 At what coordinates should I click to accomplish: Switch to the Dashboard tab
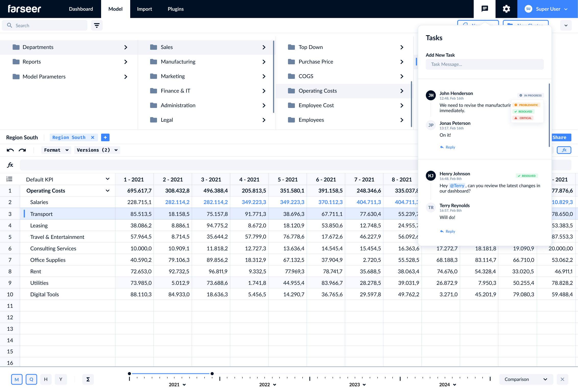click(x=81, y=9)
